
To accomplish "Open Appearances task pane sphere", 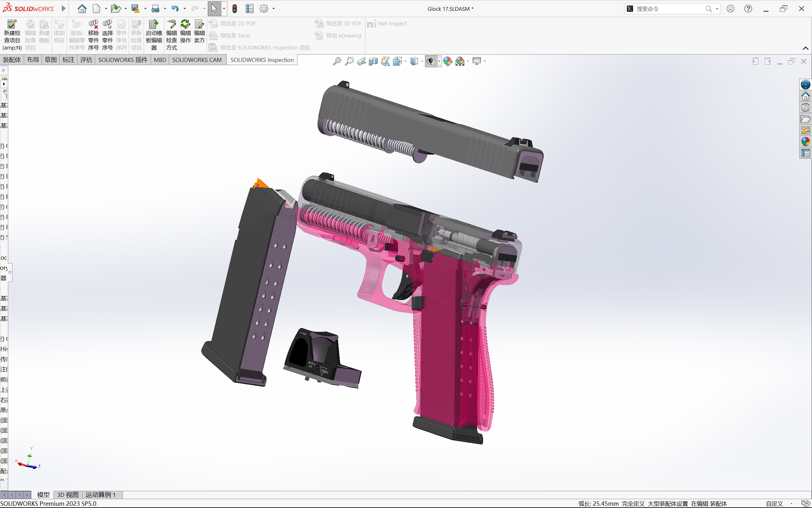I will [x=805, y=142].
